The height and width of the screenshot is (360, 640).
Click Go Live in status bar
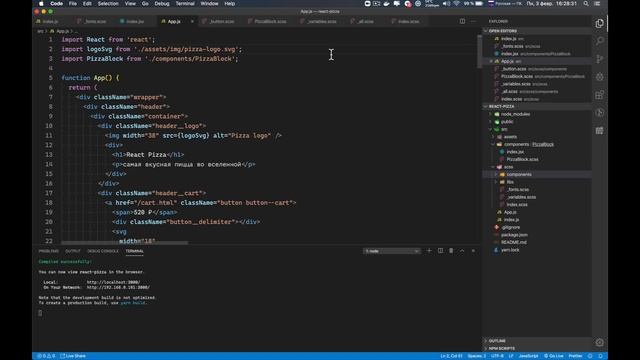point(553,356)
